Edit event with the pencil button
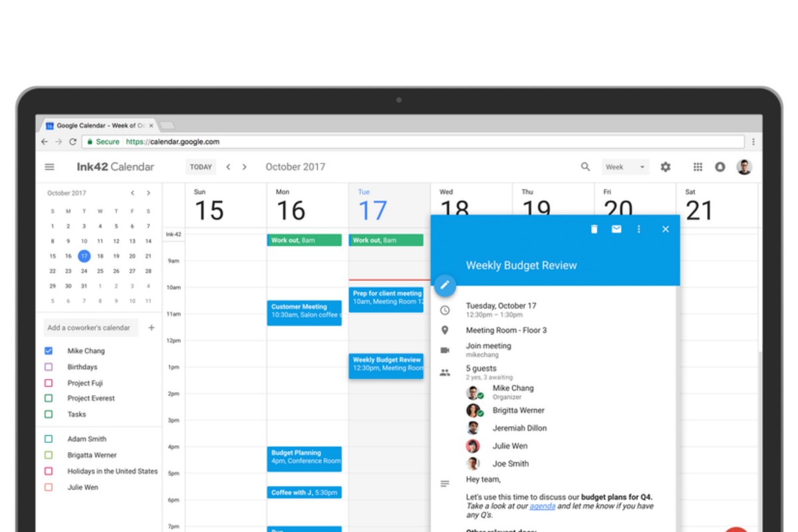798x532 pixels. [x=445, y=285]
